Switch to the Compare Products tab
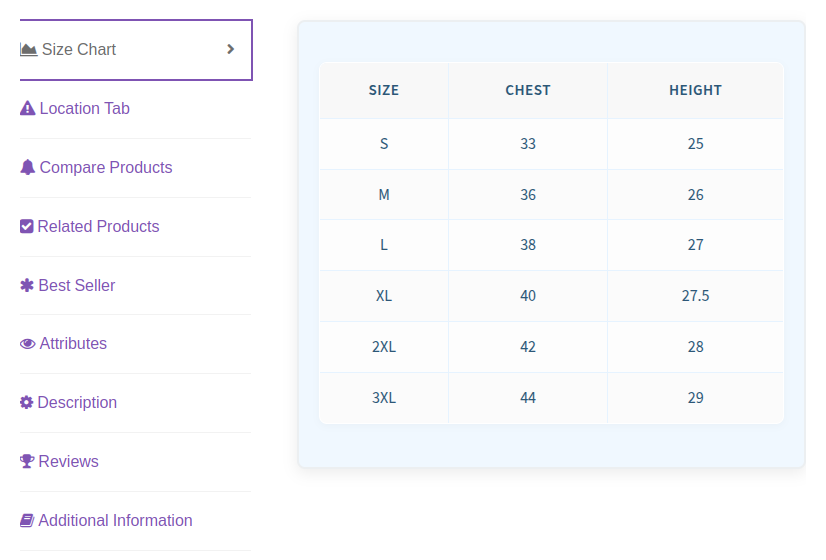Viewport: 826px width, 560px height. (106, 167)
